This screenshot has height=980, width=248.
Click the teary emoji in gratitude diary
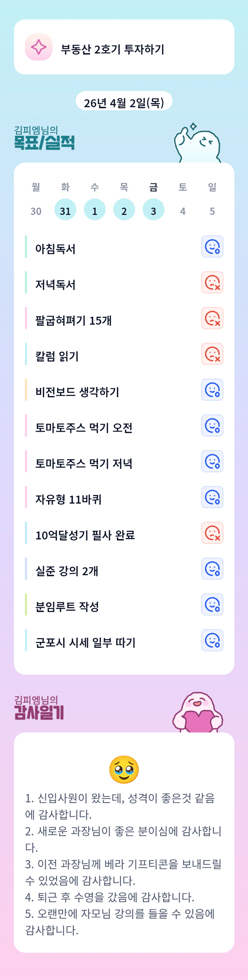[124, 769]
